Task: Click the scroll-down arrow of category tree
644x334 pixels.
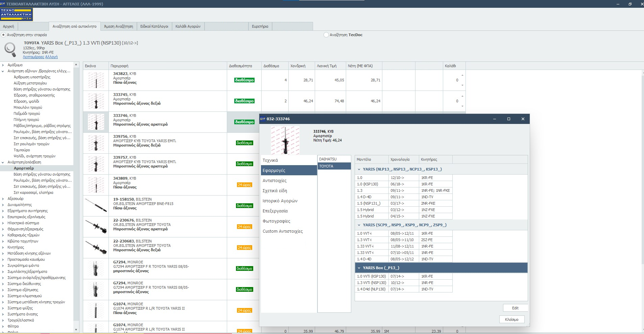Action: point(76,330)
